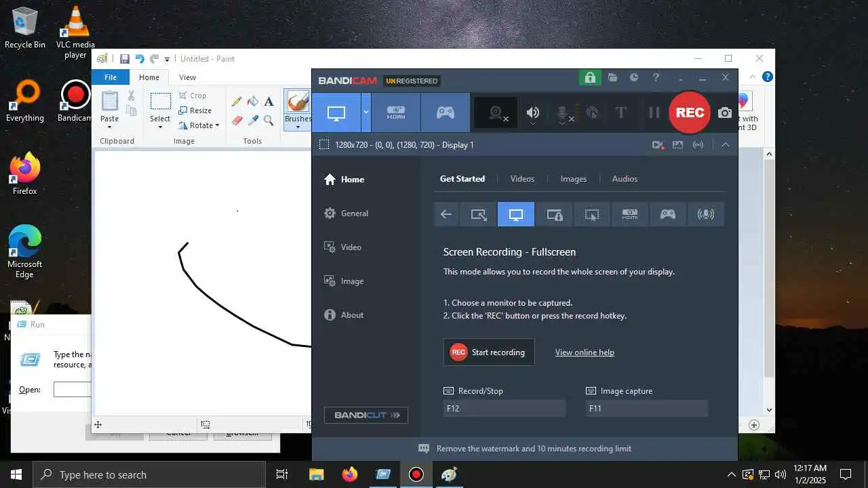The height and width of the screenshot is (488, 868).
Task: Click the green lock register icon
Action: click(589, 77)
